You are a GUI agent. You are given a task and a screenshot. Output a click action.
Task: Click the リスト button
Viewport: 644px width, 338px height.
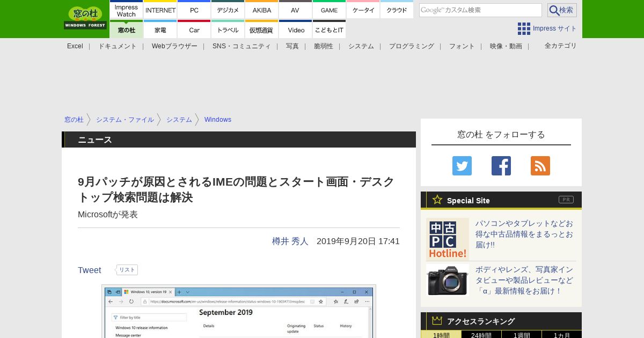click(x=127, y=270)
